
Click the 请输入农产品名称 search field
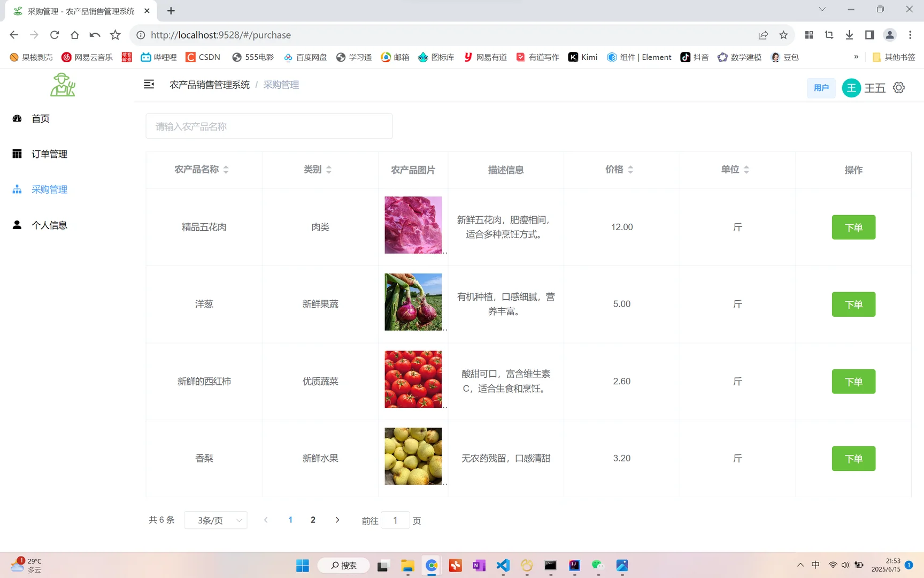tap(269, 126)
